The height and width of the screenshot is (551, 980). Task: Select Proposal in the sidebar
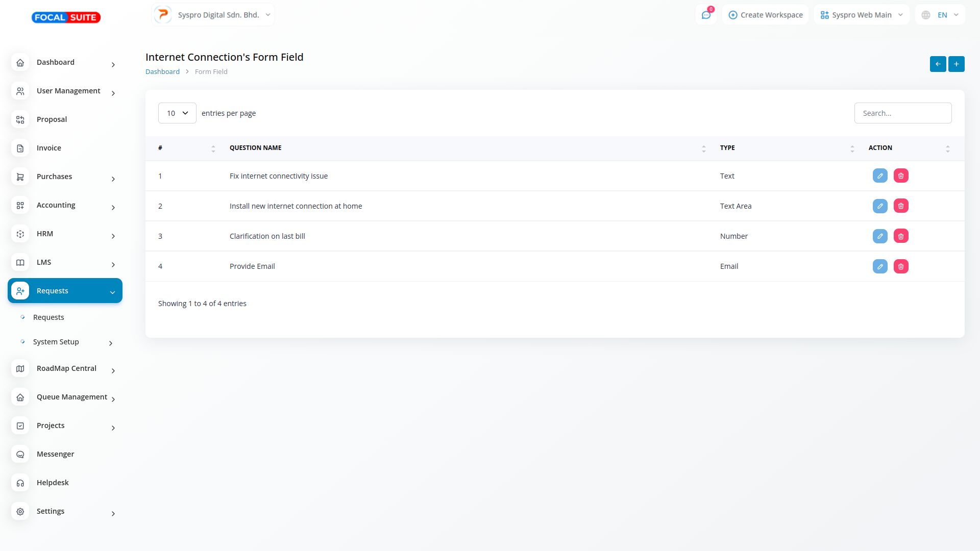point(52,119)
